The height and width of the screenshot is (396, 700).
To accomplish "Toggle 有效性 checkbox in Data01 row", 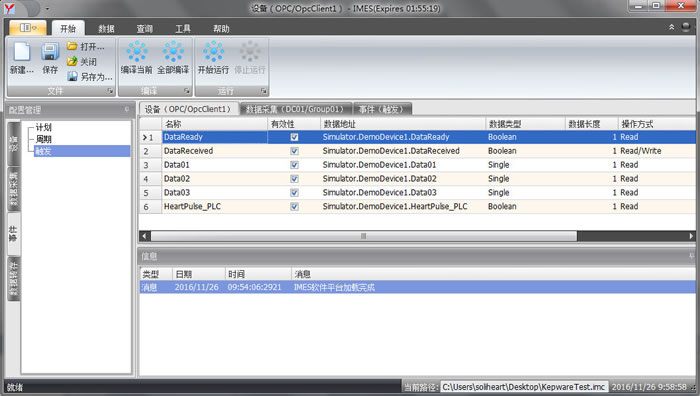I will point(294,165).
